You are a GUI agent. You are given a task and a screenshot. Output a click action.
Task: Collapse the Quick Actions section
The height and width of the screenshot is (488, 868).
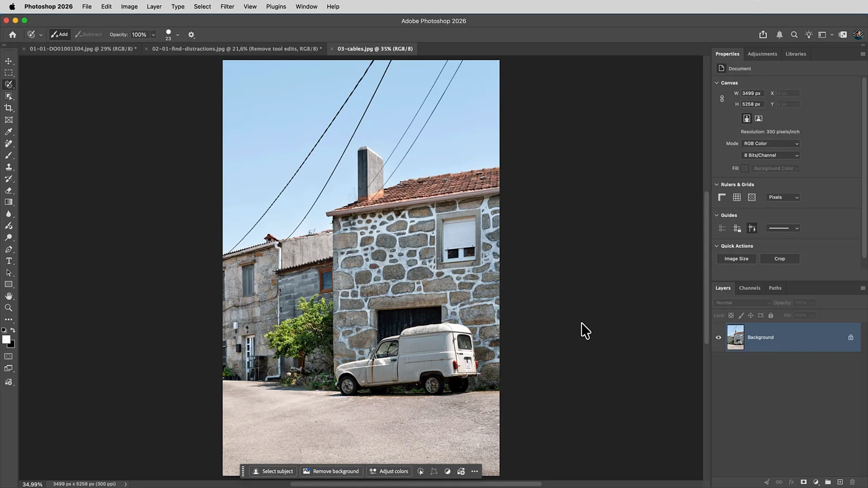click(717, 246)
